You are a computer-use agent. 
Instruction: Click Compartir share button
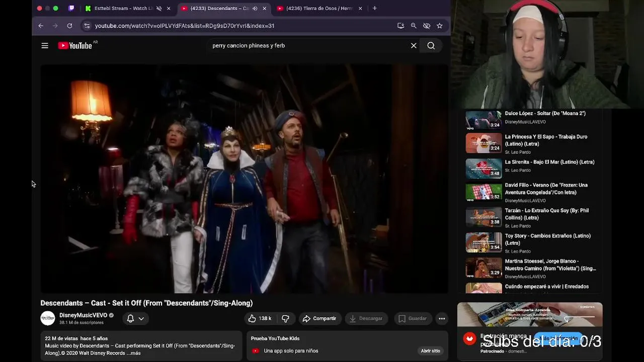pyautogui.click(x=319, y=318)
